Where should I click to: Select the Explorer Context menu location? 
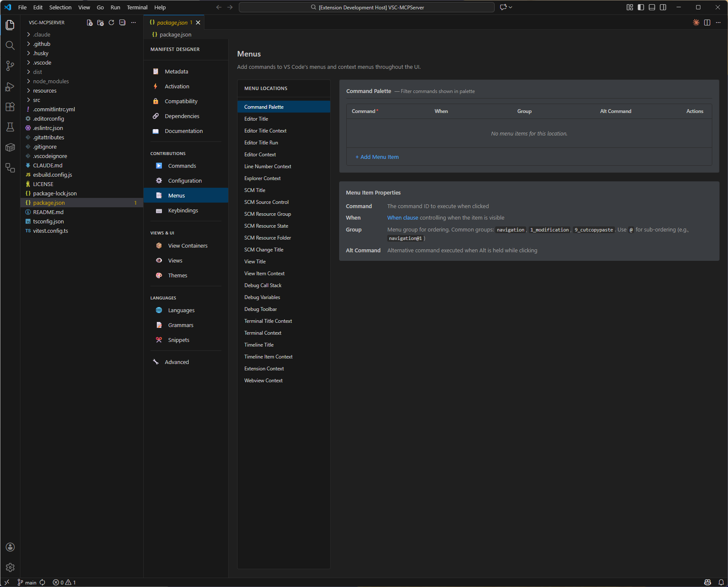pyautogui.click(x=283, y=178)
